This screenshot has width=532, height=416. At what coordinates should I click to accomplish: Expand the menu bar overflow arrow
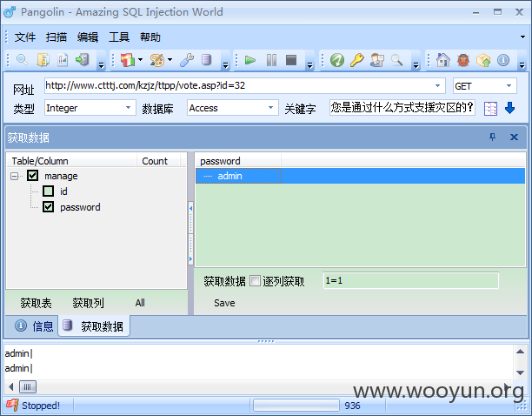coord(522,37)
